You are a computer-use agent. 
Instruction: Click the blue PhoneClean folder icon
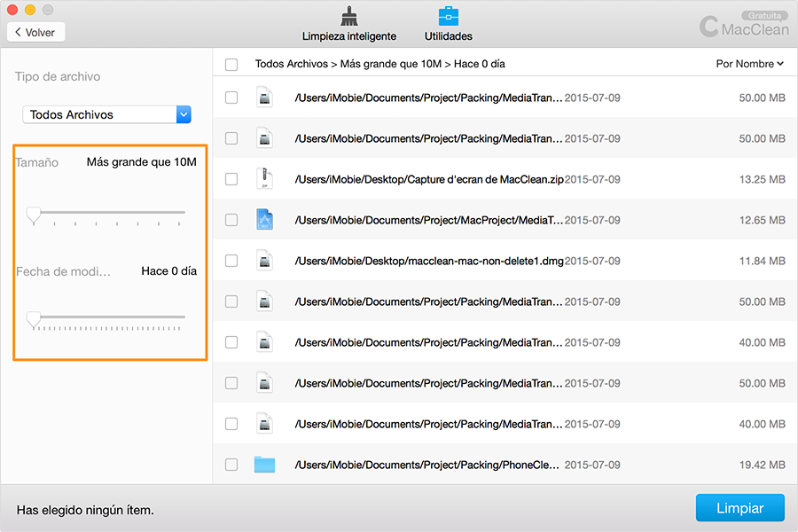pyautogui.click(x=264, y=465)
